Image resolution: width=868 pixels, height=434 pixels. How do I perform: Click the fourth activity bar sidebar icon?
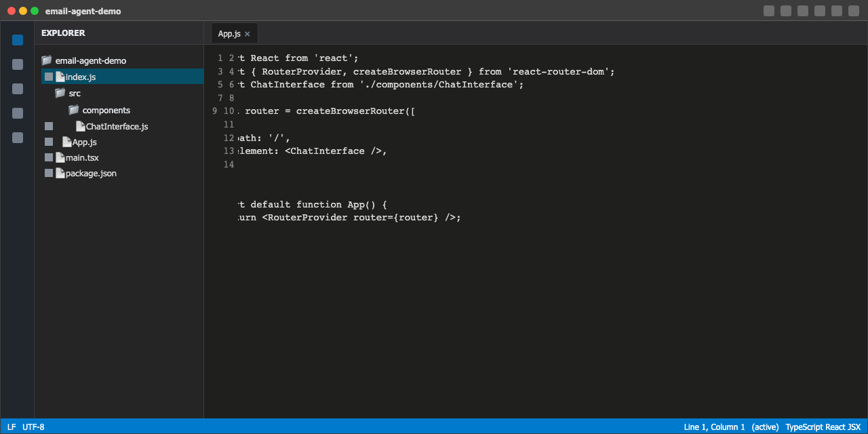17,113
